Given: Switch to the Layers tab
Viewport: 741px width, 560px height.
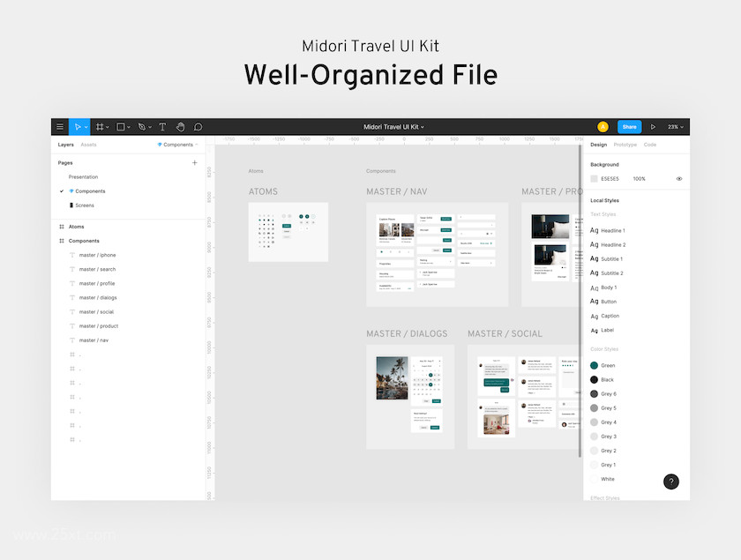Looking at the screenshot, I should [x=65, y=145].
